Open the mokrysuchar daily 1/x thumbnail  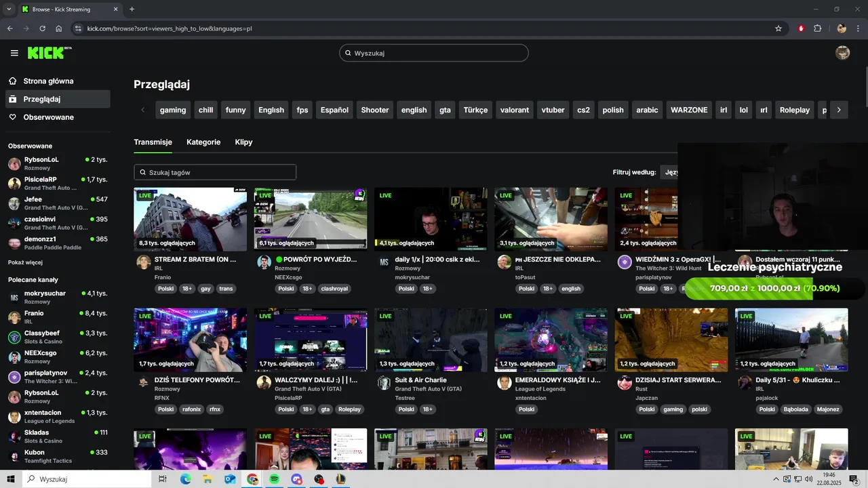[431, 219]
